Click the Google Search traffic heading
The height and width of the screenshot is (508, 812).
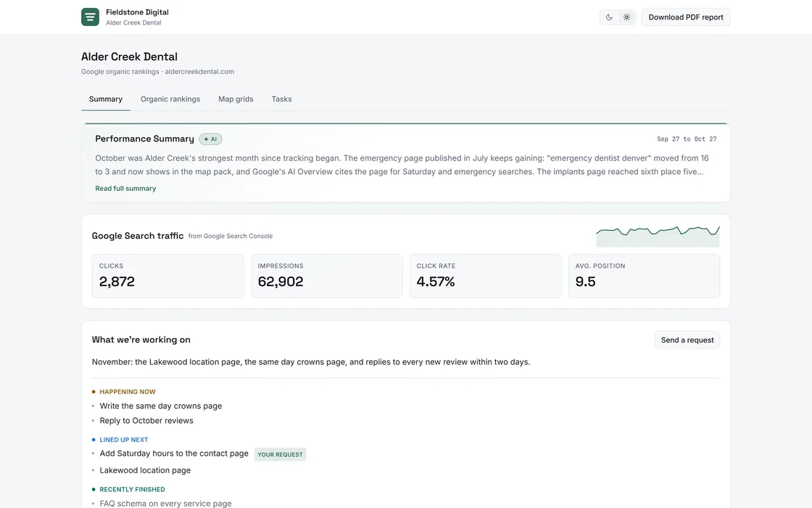[x=138, y=236]
